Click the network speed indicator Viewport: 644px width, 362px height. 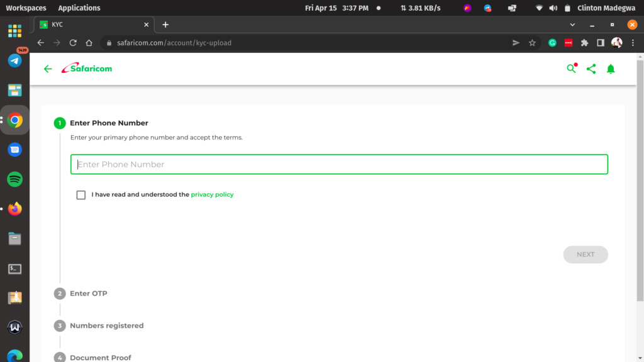click(x=420, y=8)
